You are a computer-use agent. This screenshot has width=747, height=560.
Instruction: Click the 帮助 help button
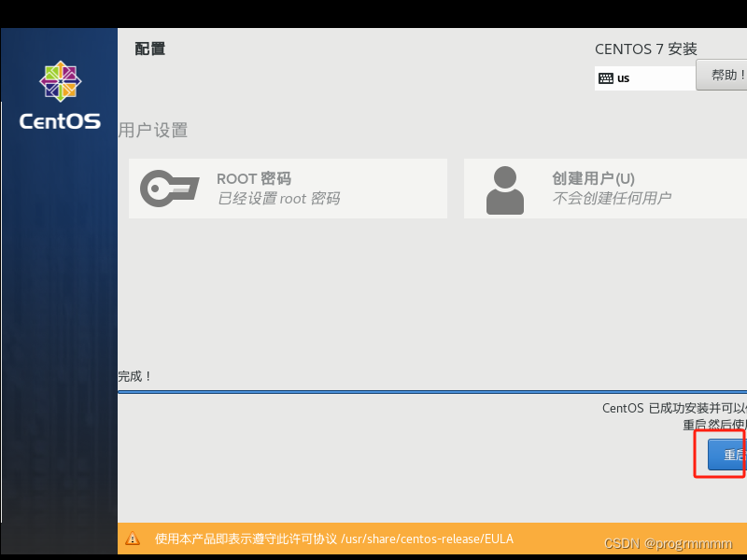[x=721, y=76]
